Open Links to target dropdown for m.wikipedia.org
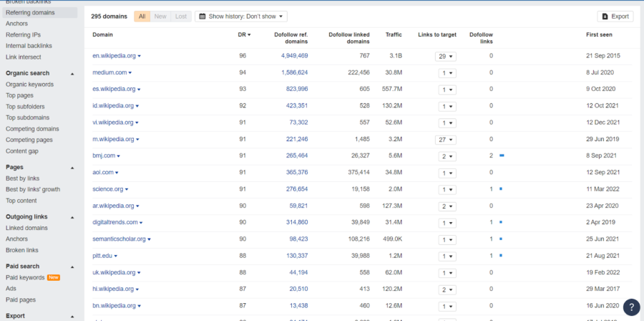 point(446,140)
